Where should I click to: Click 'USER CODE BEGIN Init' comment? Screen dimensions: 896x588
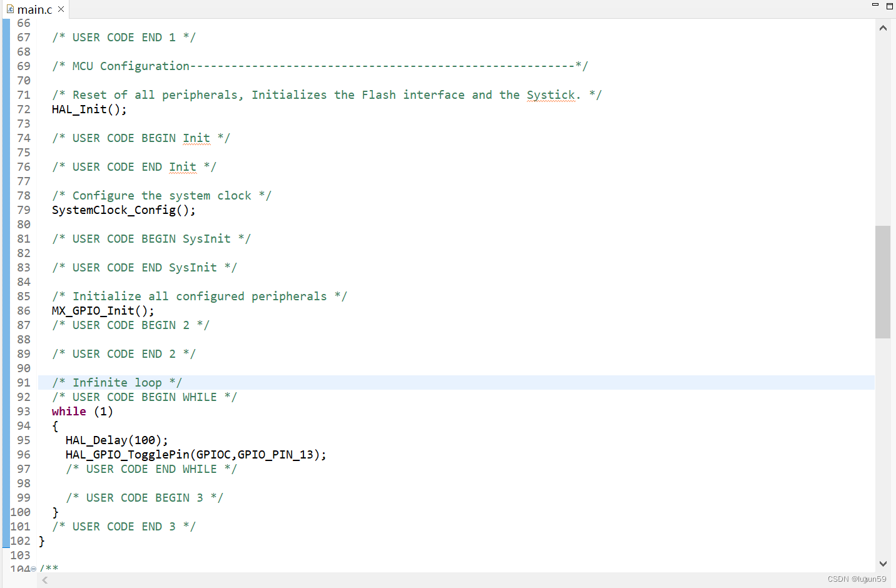(141, 138)
